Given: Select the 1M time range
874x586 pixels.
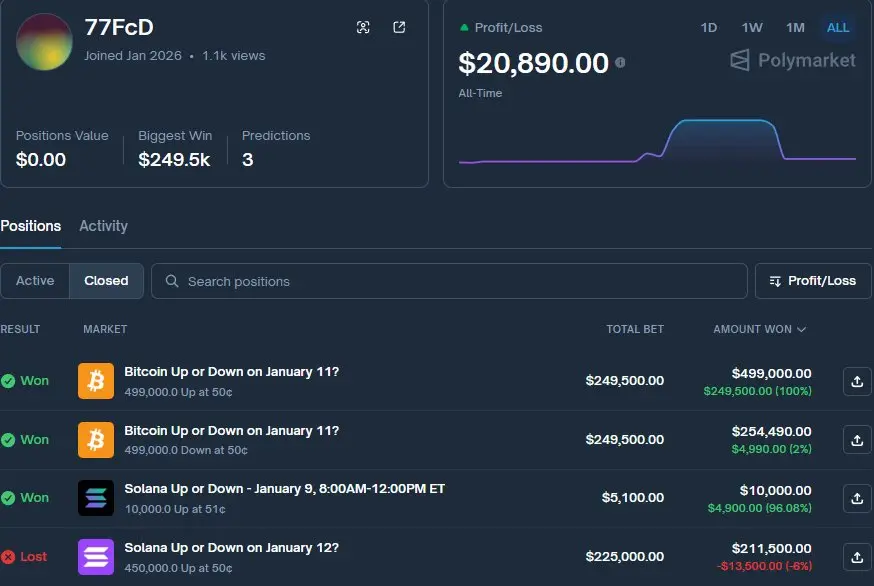Looking at the screenshot, I should point(795,27).
